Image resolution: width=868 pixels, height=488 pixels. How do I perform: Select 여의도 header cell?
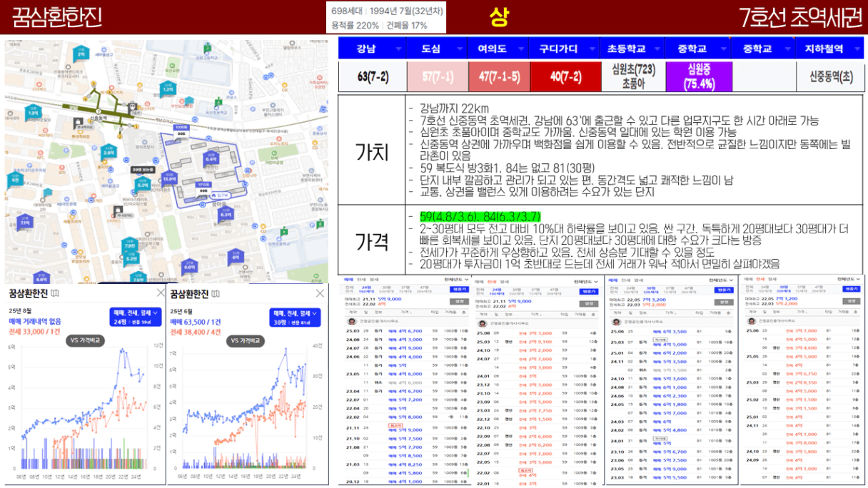tap(498, 49)
